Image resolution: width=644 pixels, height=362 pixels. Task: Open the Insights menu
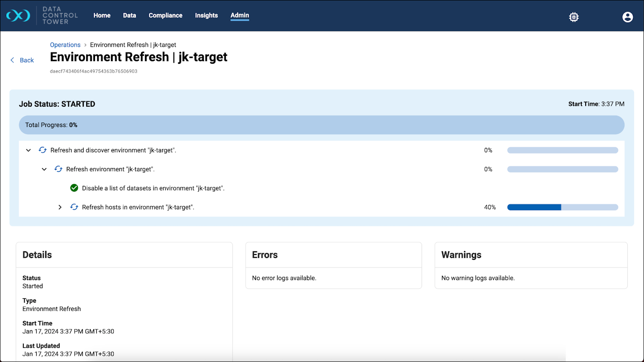click(x=206, y=15)
